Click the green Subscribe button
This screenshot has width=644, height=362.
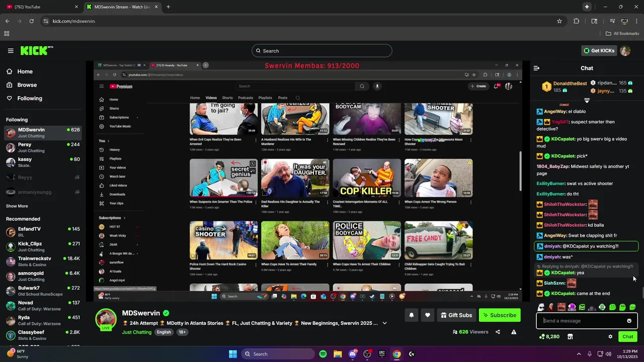click(x=500, y=315)
